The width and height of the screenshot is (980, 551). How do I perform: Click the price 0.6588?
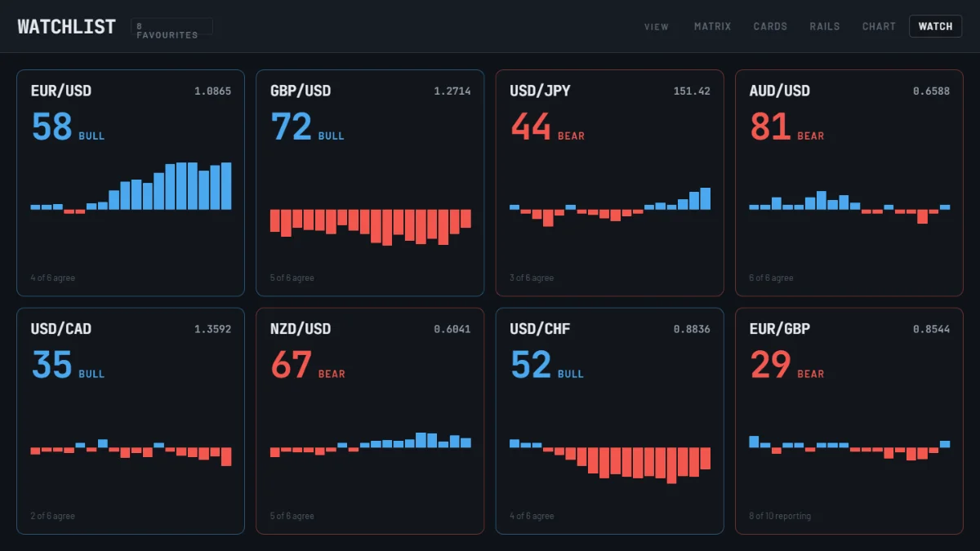tap(932, 91)
